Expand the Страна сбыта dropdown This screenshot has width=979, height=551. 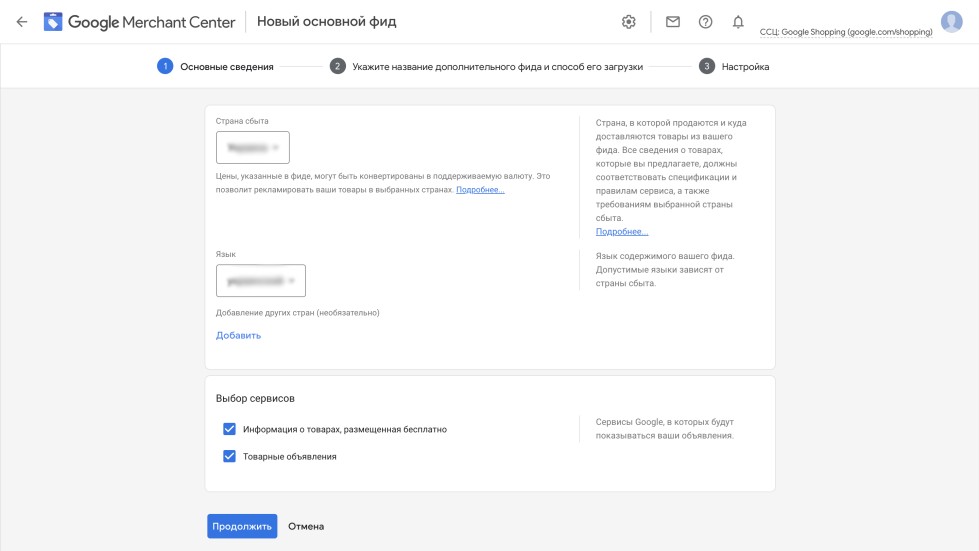click(253, 147)
